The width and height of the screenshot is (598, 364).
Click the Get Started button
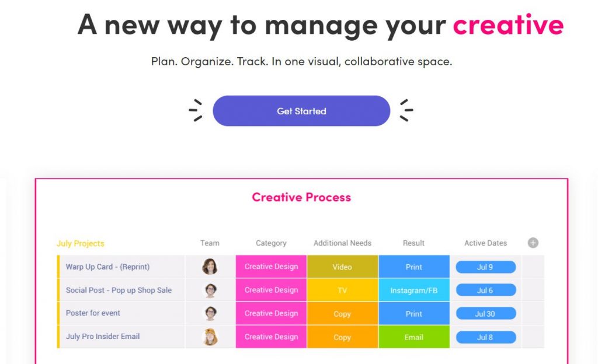[x=301, y=111]
